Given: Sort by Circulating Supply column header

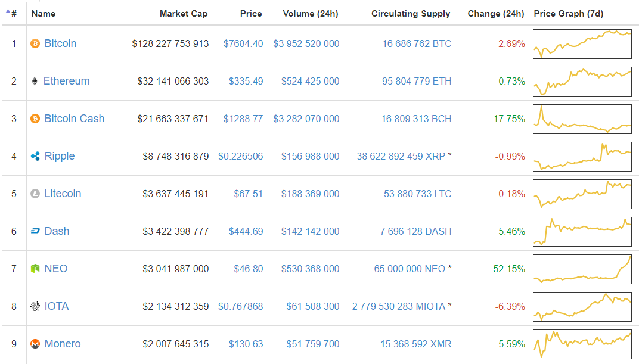Looking at the screenshot, I should (x=411, y=14).
